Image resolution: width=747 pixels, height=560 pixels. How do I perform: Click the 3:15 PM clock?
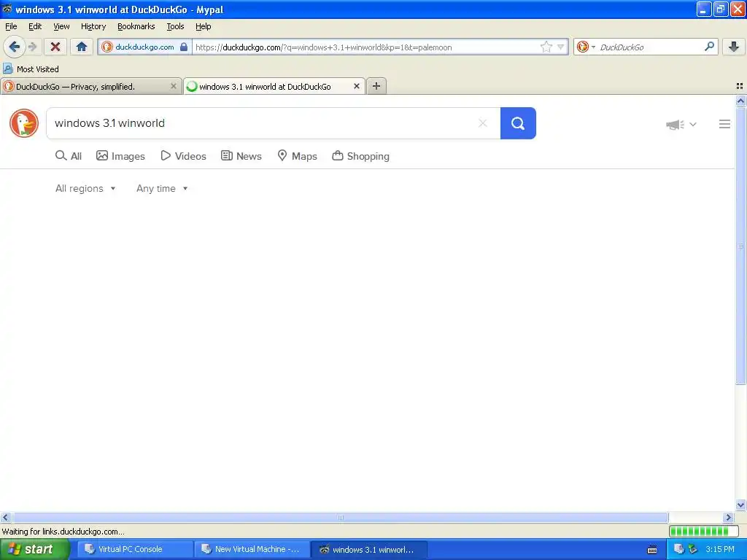point(720,550)
